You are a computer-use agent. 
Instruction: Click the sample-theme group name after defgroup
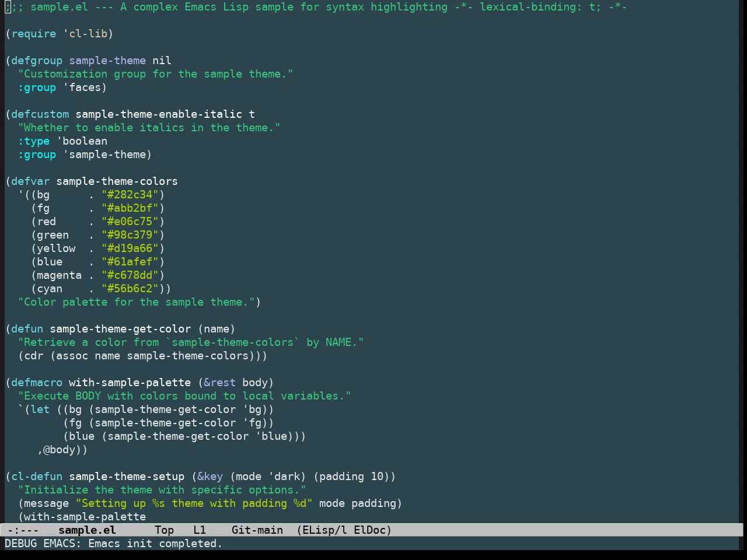tap(107, 61)
